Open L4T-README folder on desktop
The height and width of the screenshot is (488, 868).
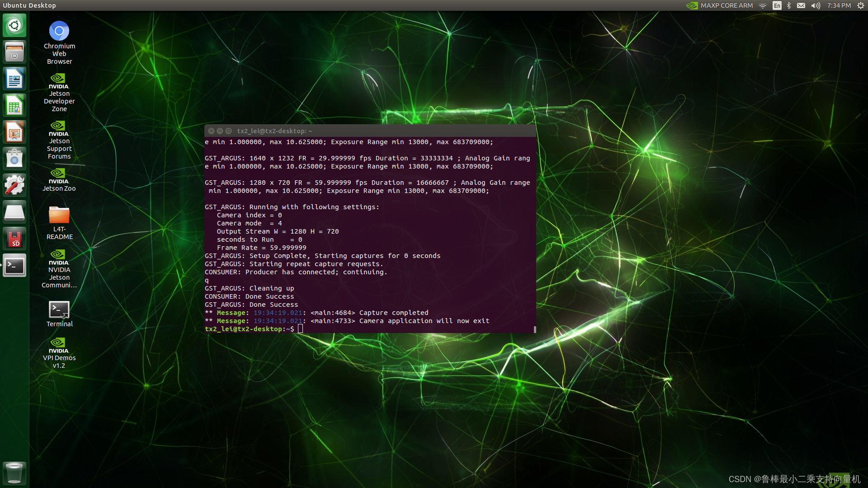[x=59, y=223]
